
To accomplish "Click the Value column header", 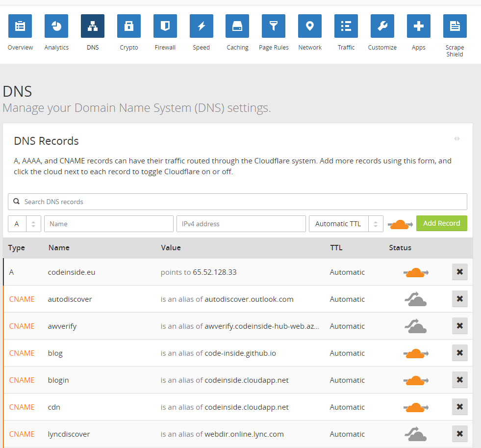I will tap(171, 248).
